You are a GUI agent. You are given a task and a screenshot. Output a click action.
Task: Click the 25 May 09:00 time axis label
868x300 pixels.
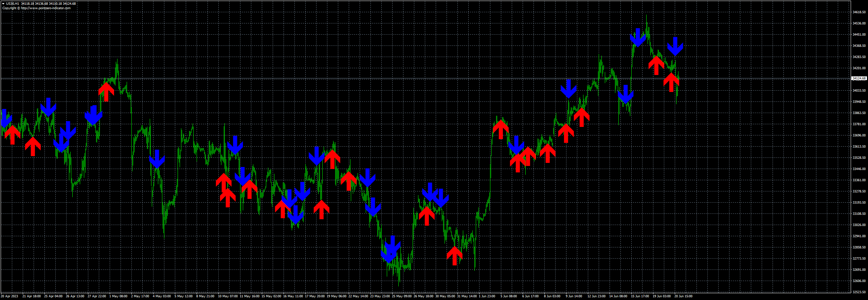pyautogui.click(x=402, y=296)
